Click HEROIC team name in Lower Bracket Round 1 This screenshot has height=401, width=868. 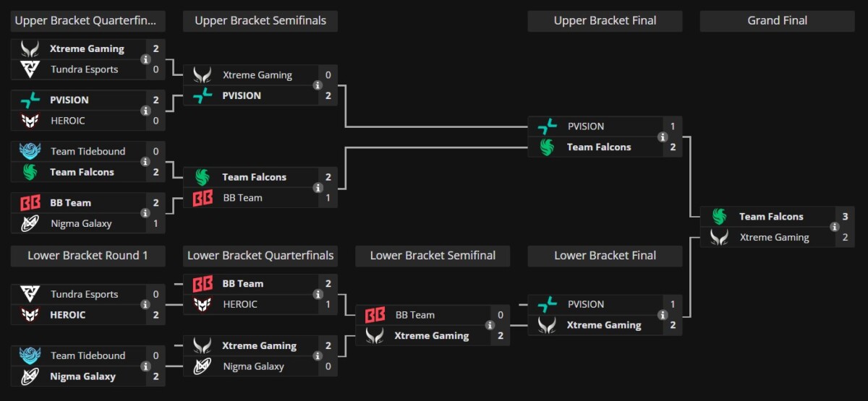[68, 315]
